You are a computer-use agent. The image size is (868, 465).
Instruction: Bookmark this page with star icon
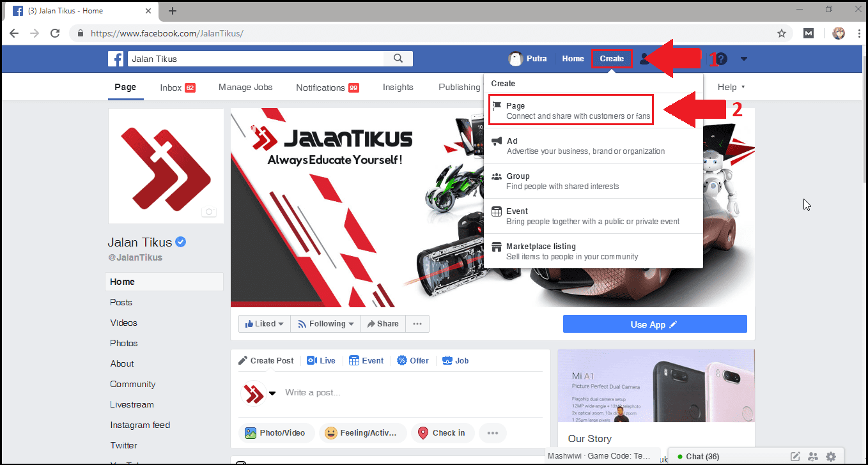(781, 33)
